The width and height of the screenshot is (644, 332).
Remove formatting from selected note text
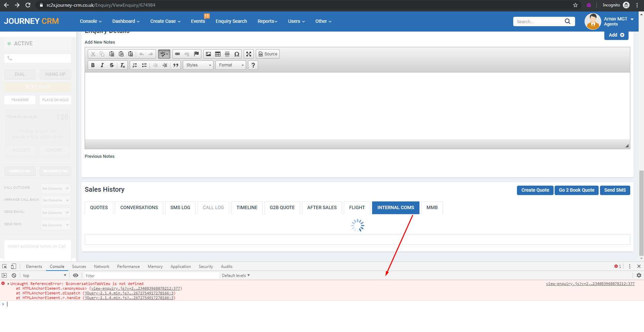pyautogui.click(x=123, y=65)
